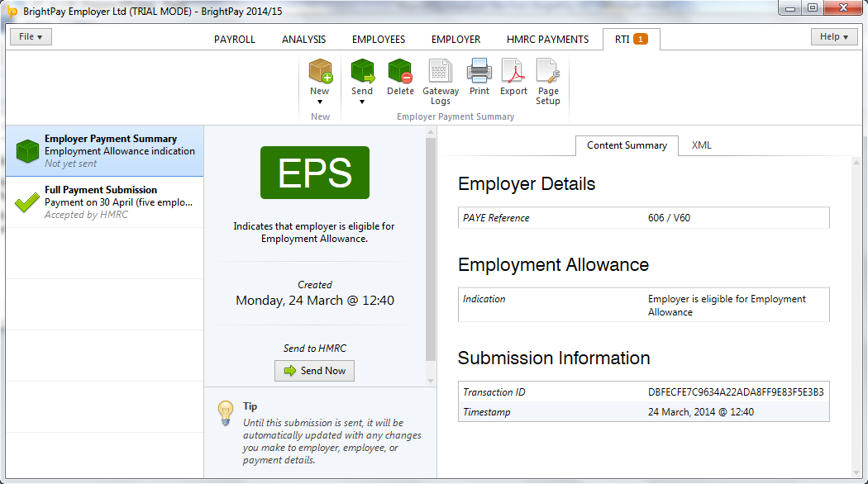Select Full Payment Submission list item
868x484 pixels.
click(105, 202)
